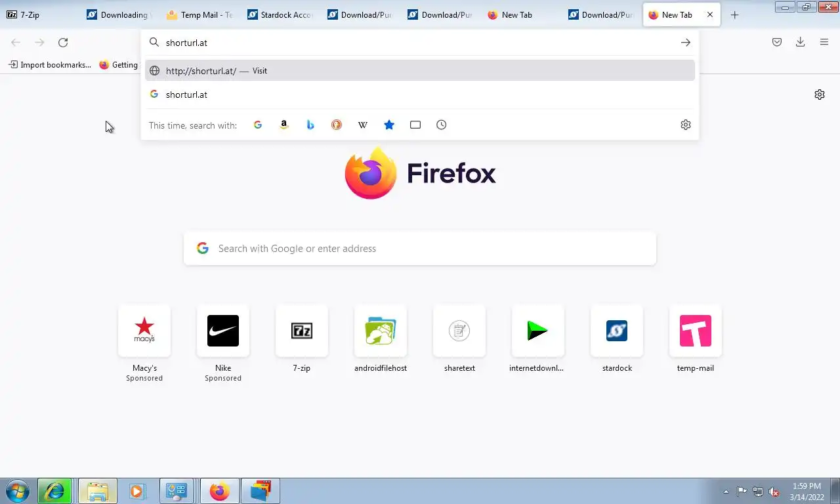Viewport: 840px width, 504px height.
Task: Open a new tab with plus button
Action: pyautogui.click(x=734, y=15)
